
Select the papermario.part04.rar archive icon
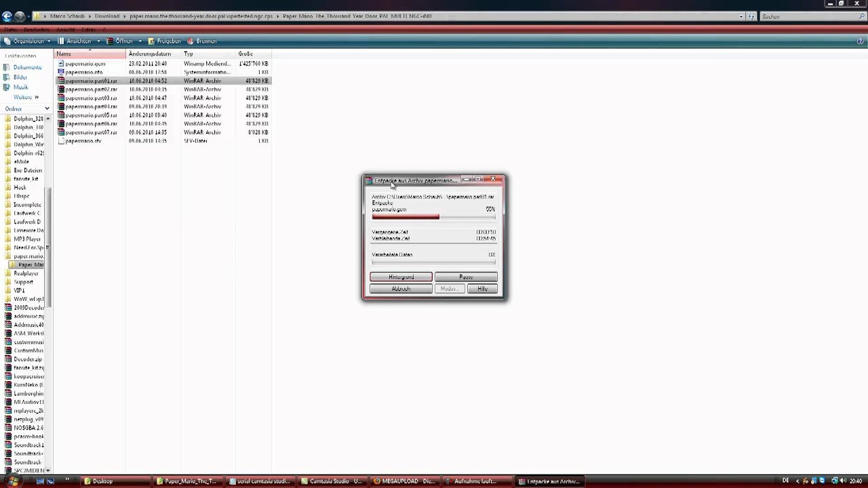(x=61, y=106)
